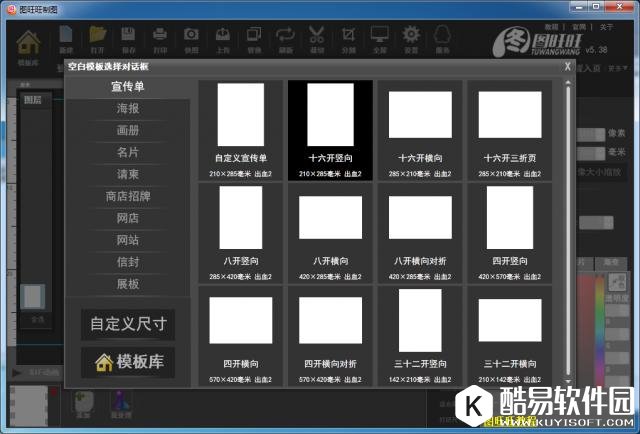Click the 全屏 monitor icon
The height and width of the screenshot is (434, 640).
point(379,38)
